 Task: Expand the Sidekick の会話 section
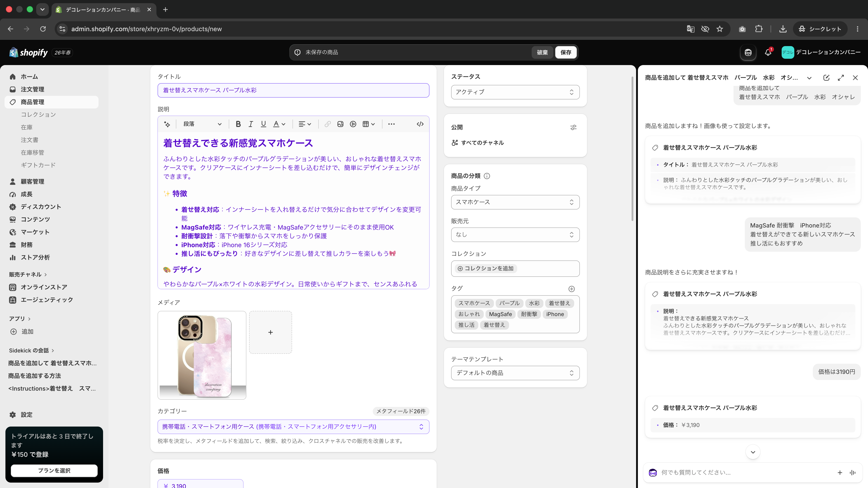pos(31,351)
